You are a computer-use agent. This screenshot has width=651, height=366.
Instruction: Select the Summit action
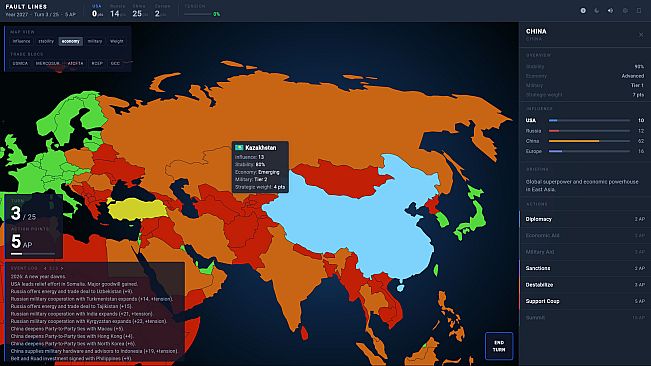585,317
